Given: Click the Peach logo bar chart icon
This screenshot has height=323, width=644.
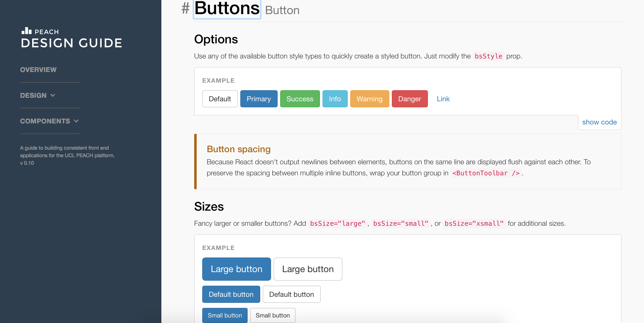Looking at the screenshot, I should pos(26,31).
